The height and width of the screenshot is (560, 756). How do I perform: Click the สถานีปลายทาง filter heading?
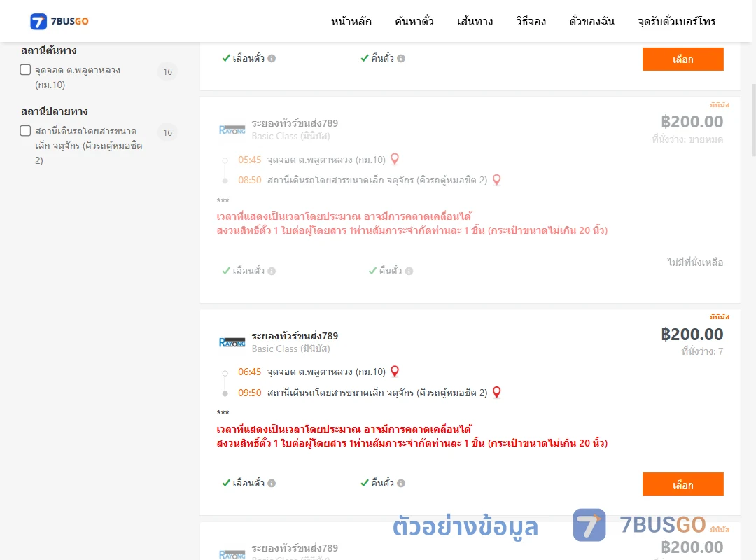pos(55,111)
